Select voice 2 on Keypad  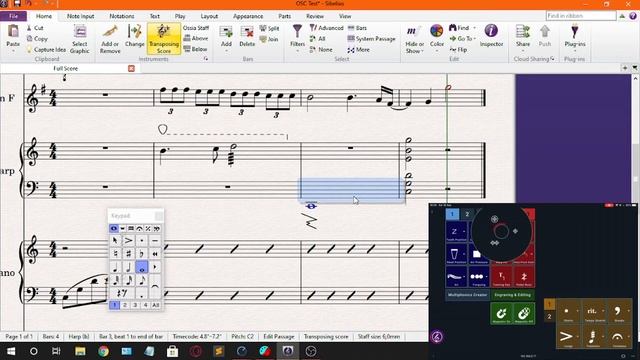(125, 305)
